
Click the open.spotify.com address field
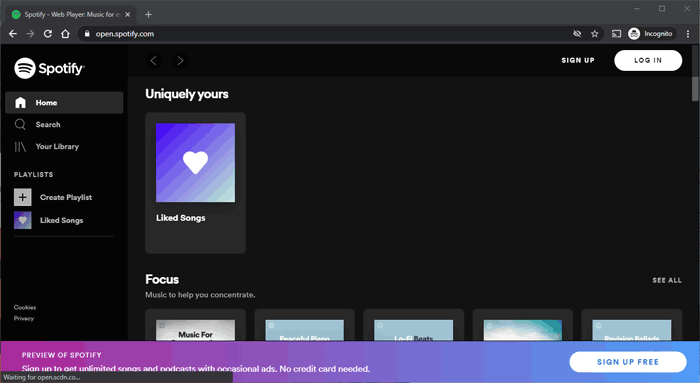[328, 34]
